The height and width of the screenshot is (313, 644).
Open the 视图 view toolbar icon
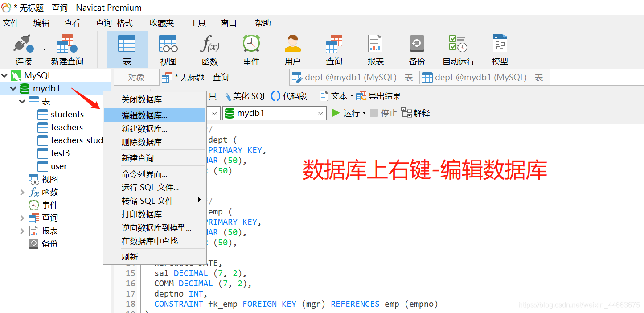pyautogui.click(x=168, y=49)
